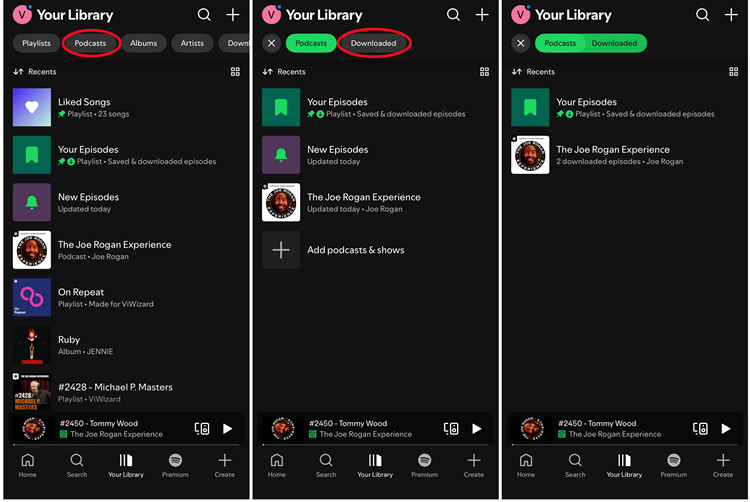Switch to grid view in middle screen

coord(485,72)
